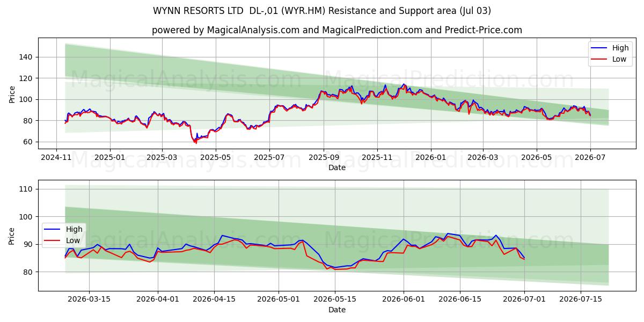The height and width of the screenshot is (322, 644).
Task: Click the '140' price tick on top chart
Action: coord(27,57)
